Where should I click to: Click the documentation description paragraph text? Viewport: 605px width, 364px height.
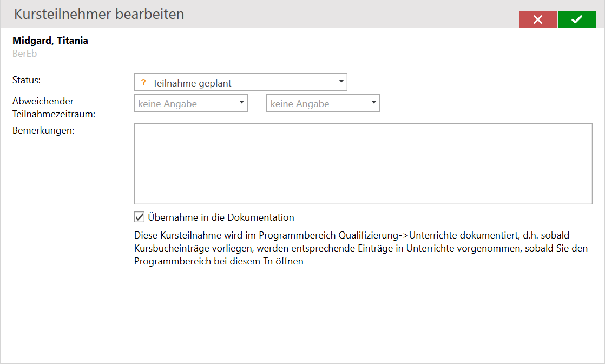[x=352, y=248]
